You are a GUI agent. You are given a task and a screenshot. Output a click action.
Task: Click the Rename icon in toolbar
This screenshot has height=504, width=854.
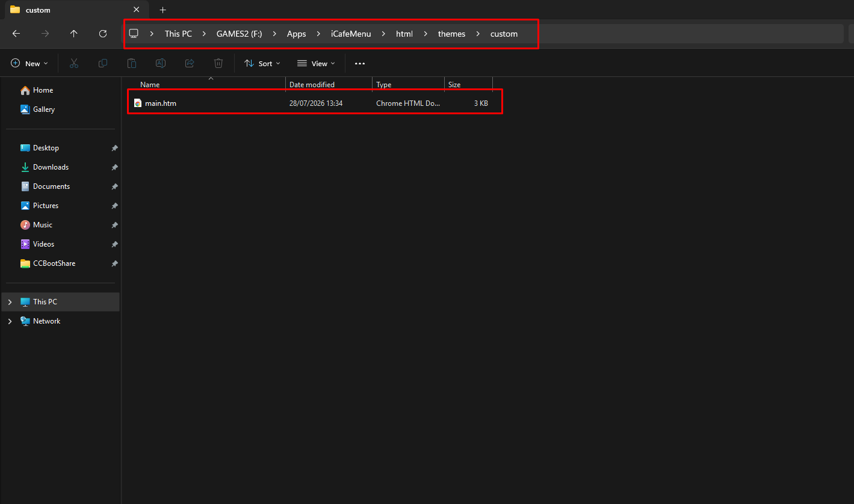pyautogui.click(x=161, y=63)
